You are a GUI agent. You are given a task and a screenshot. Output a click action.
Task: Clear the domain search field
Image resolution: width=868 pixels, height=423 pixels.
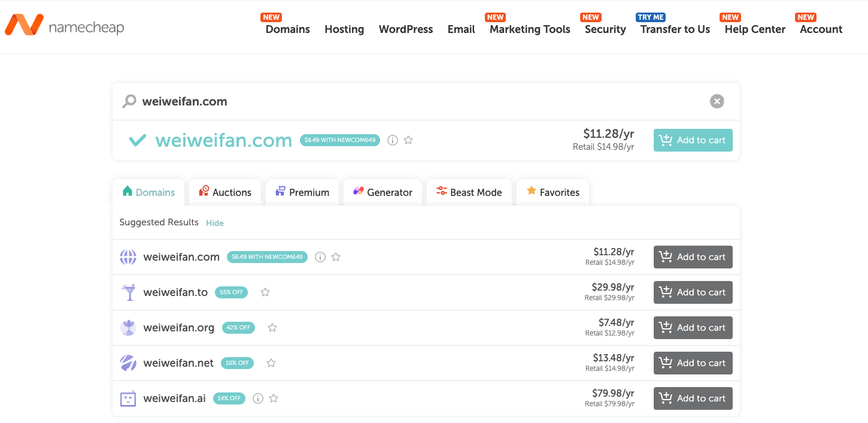click(717, 101)
